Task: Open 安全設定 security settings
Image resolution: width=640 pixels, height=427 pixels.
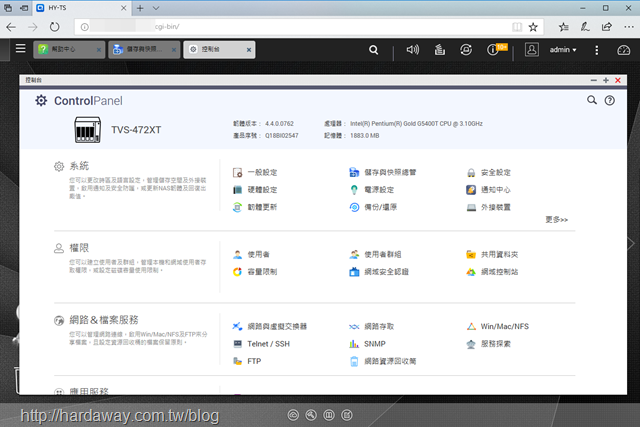Action: pyautogui.click(x=489, y=173)
